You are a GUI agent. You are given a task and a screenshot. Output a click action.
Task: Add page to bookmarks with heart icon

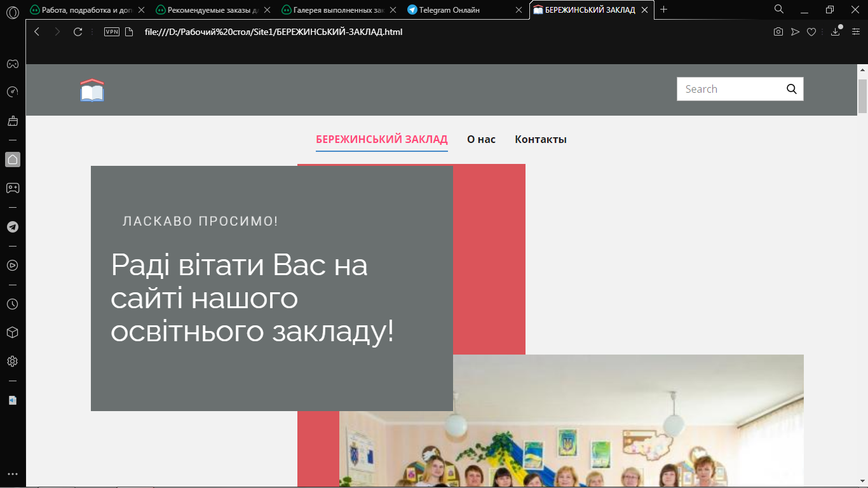pyautogui.click(x=811, y=32)
